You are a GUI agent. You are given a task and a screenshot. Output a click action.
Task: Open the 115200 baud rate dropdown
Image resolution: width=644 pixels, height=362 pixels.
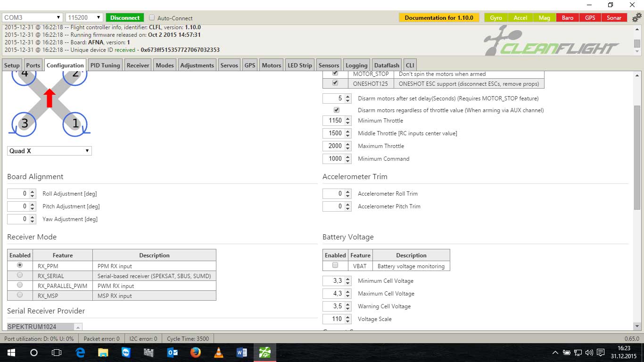click(x=84, y=18)
